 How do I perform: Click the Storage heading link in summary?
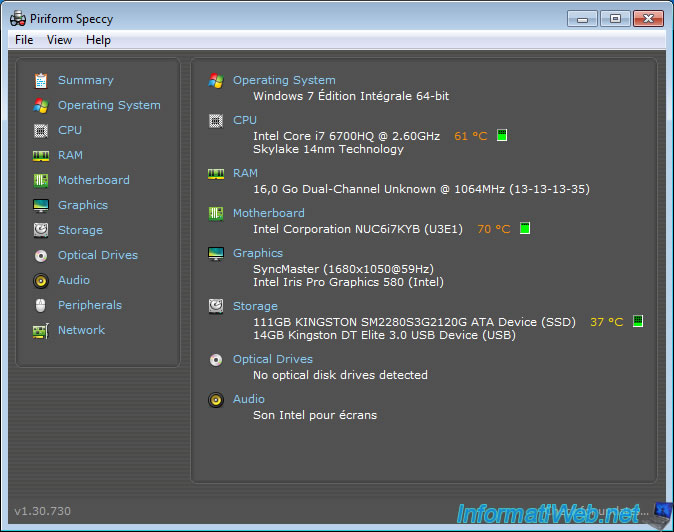click(x=255, y=306)
